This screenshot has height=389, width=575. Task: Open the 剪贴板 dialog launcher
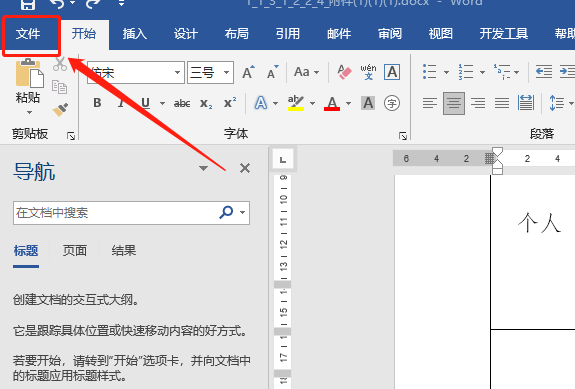(71, 136)
